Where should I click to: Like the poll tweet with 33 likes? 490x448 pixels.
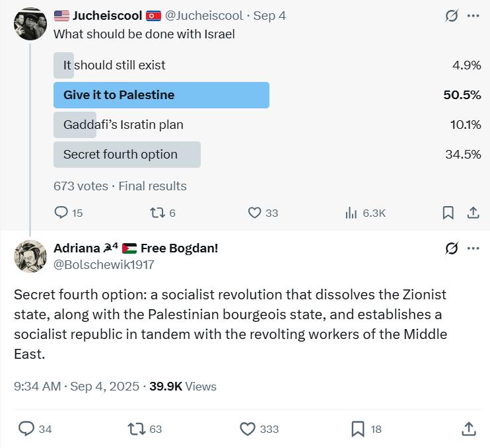pos(255,213)
